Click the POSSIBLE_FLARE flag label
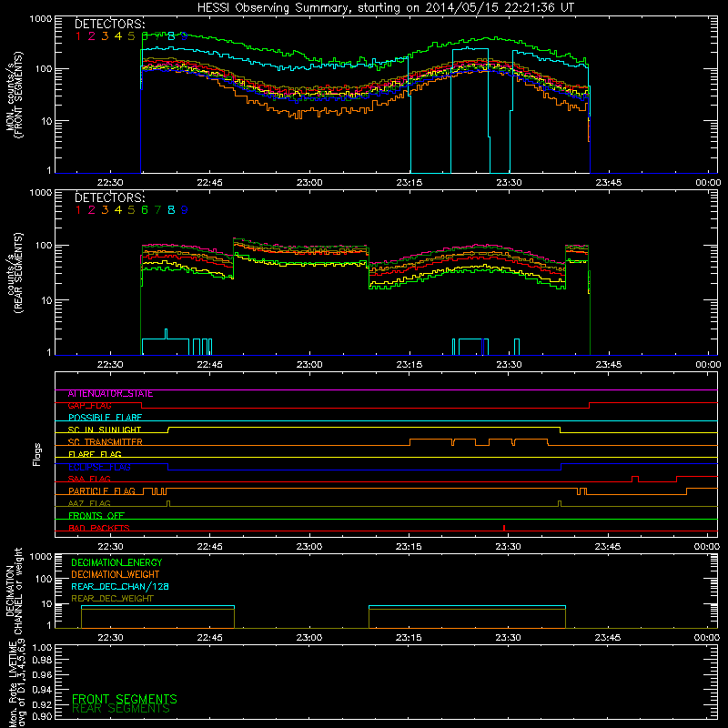728x728 pixels. (105, 418)
